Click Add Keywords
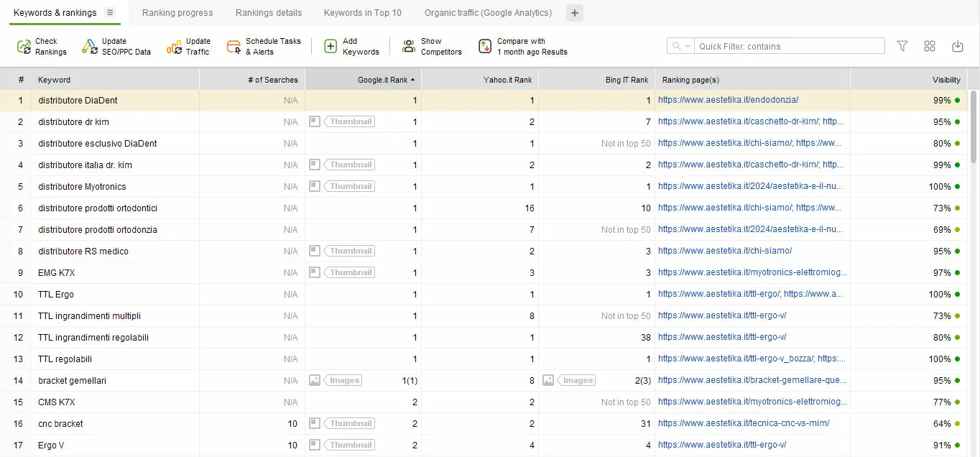The image size is (980, 457). [x=350, y=45]
